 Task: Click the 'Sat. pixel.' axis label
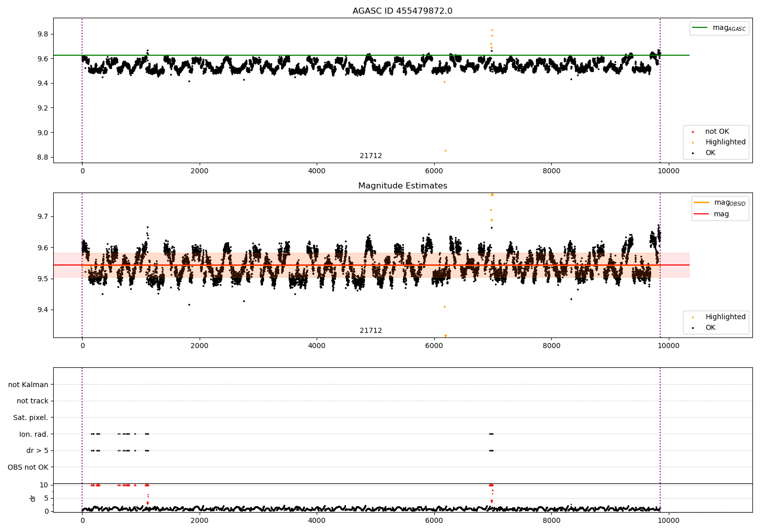coord(31,418)
